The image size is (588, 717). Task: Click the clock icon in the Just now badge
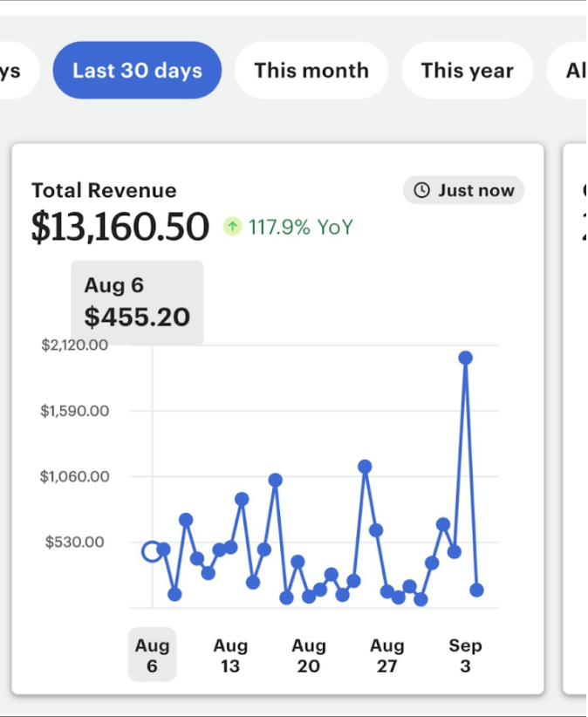(421, 190)
